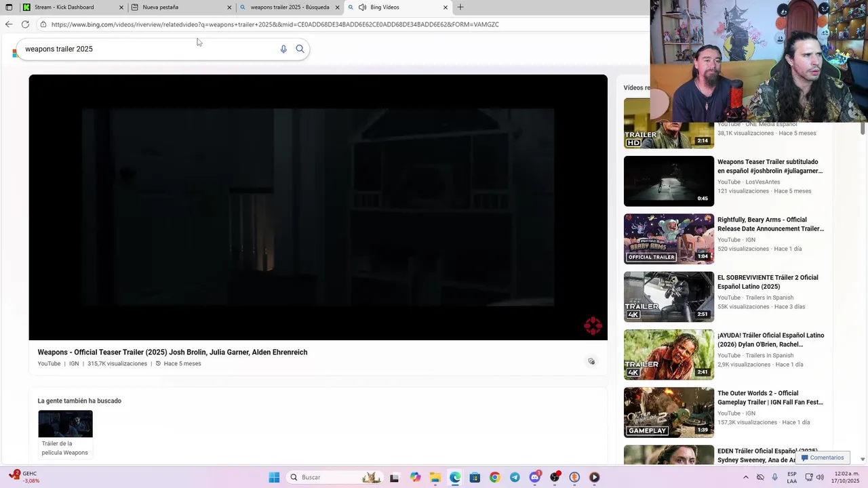
Task: Click EL SOBREVIVIENTE Tráiler 2 title
Action: coord(768,282)
